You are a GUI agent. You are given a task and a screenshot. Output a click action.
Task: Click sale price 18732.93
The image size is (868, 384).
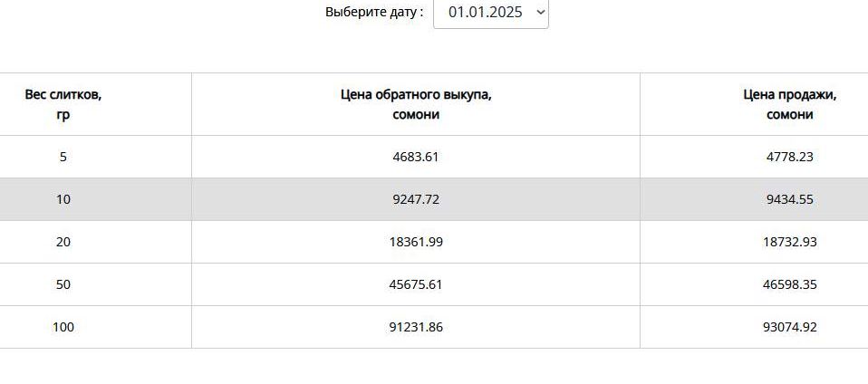coord(789,242)
